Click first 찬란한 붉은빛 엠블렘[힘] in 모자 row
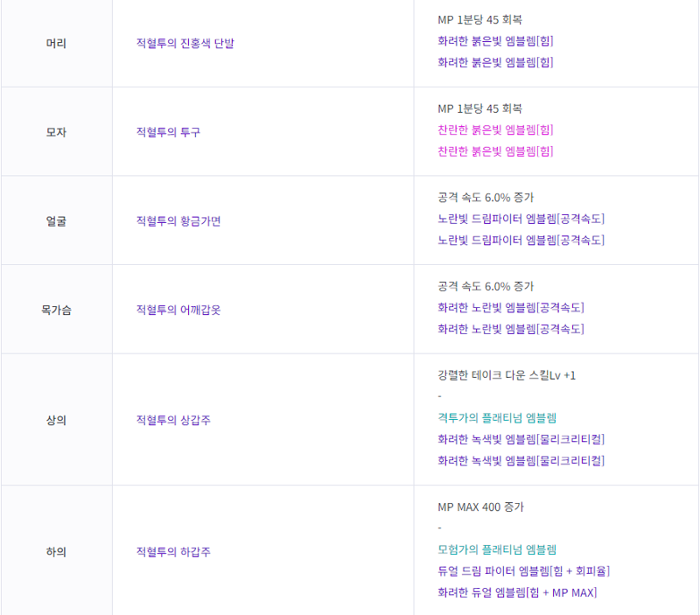Screen dimensions: 700x615 (495, 129)
